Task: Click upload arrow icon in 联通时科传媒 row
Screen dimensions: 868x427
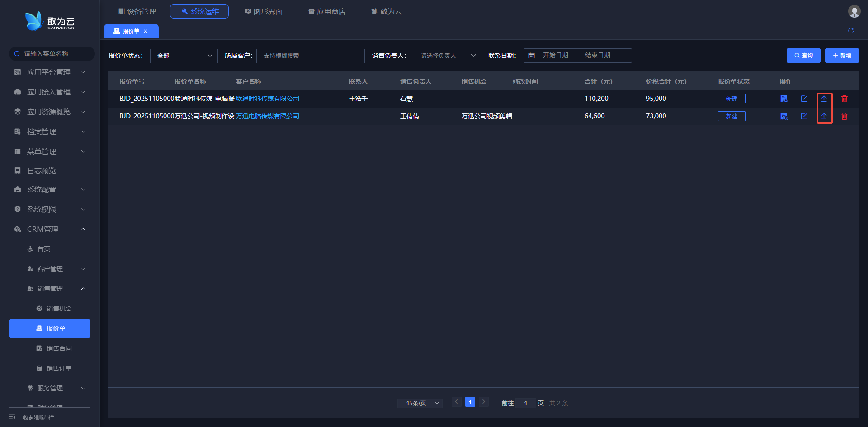Action: [824, 99]
